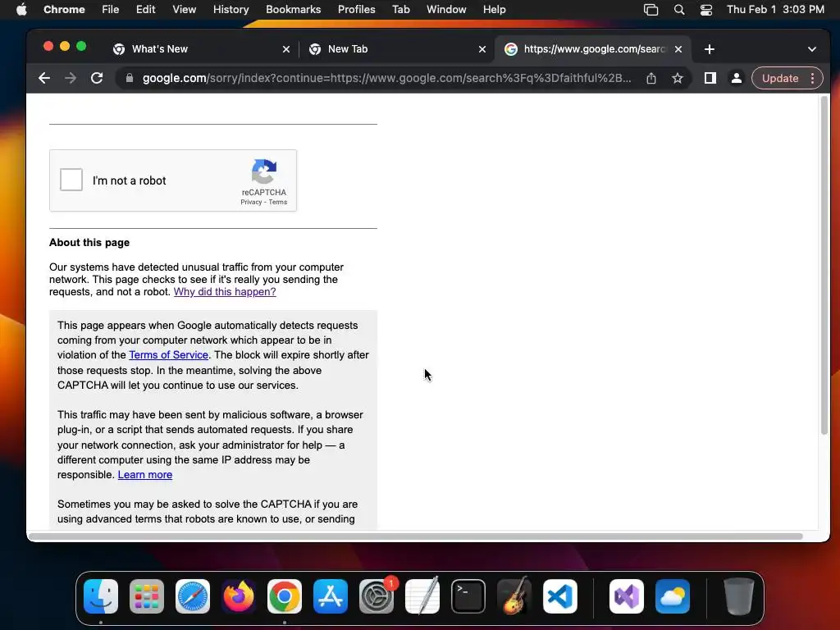
Task: Click the lock icon in address bar
Action: coord(129,78)
